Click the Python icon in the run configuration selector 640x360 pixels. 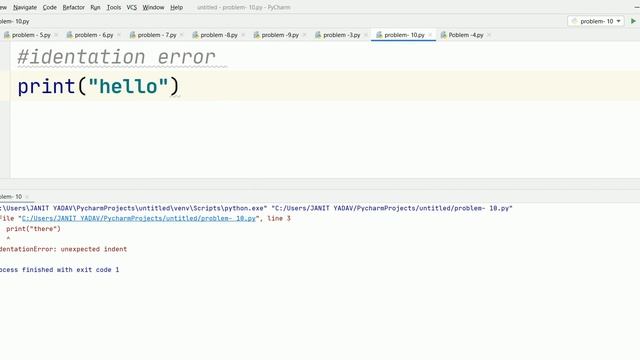pyautogui.click(x=574, y=21)
